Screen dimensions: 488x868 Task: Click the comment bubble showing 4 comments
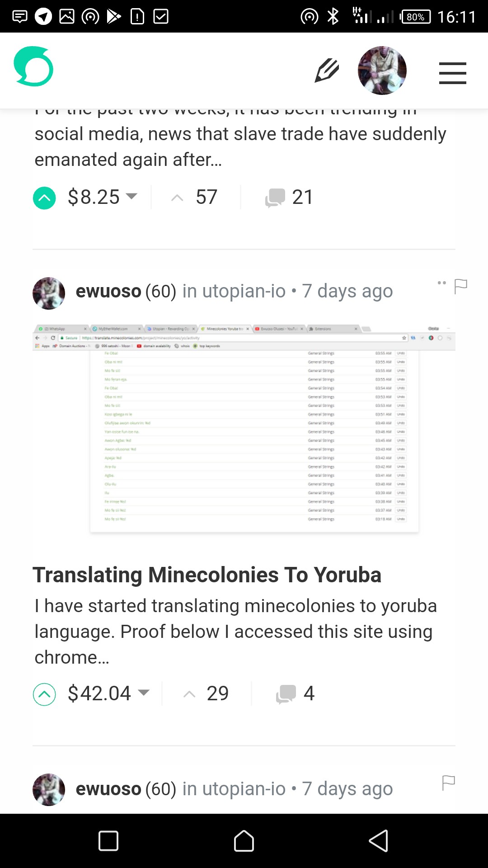click(x=285, y=693)
